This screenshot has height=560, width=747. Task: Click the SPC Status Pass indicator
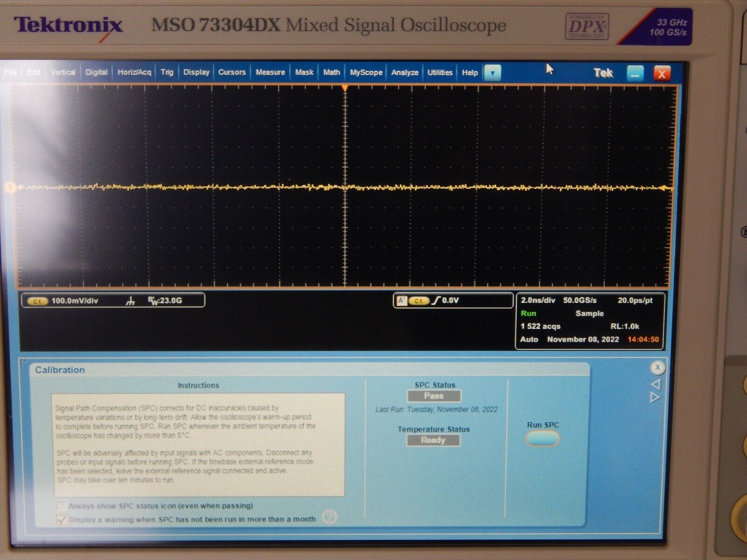pos(433,395)
